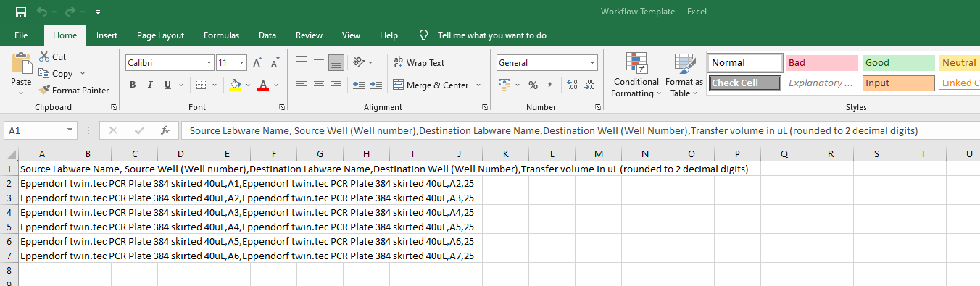Cut the selection with scissors icon
Screen dimensions: 980x286
pyautogui.click(x=52, y=56)
